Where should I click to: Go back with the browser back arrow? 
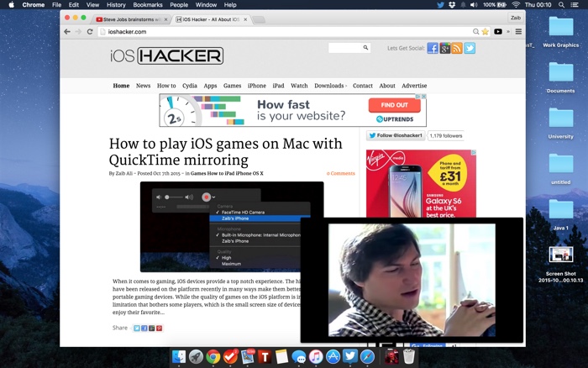[67, 32]
